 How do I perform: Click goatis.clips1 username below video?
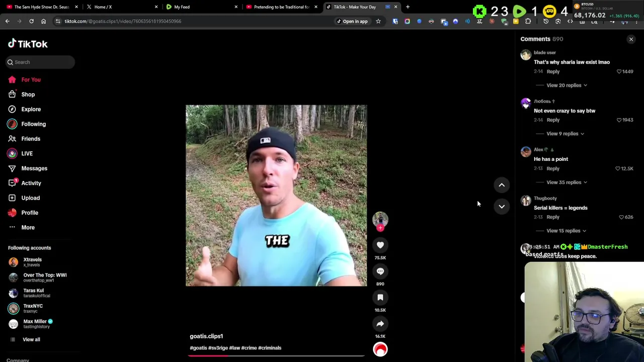tap(206, 336)
